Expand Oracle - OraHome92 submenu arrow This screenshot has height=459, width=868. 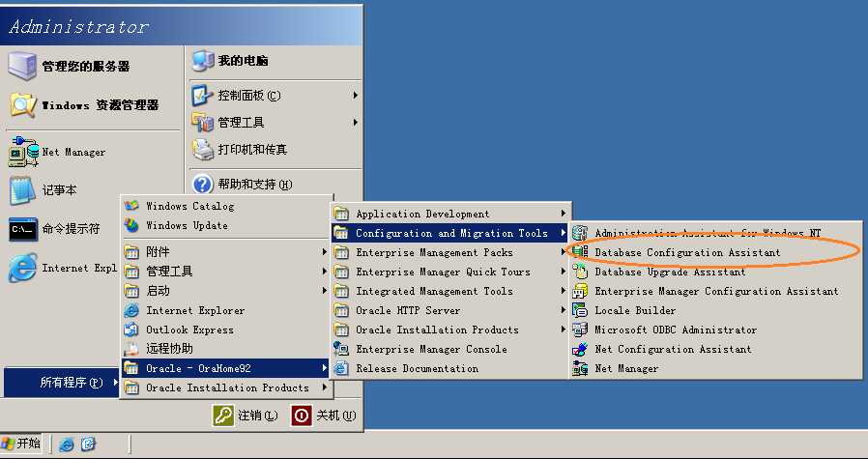(x=325, y=368)
